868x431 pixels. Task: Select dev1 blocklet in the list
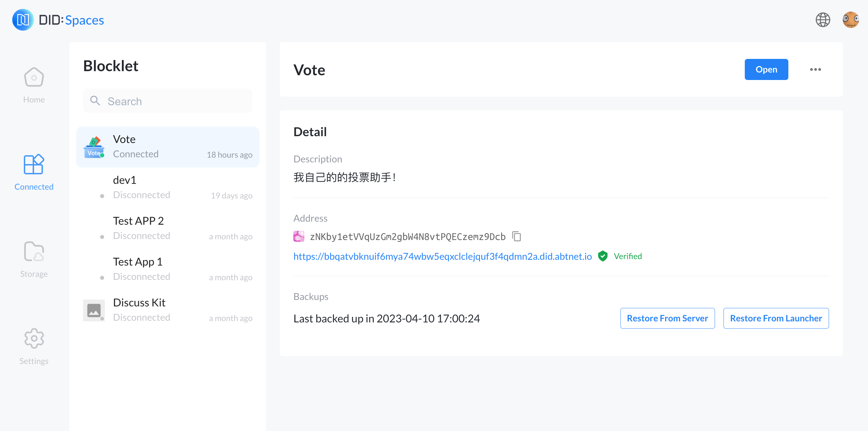(x=167, y=188)
